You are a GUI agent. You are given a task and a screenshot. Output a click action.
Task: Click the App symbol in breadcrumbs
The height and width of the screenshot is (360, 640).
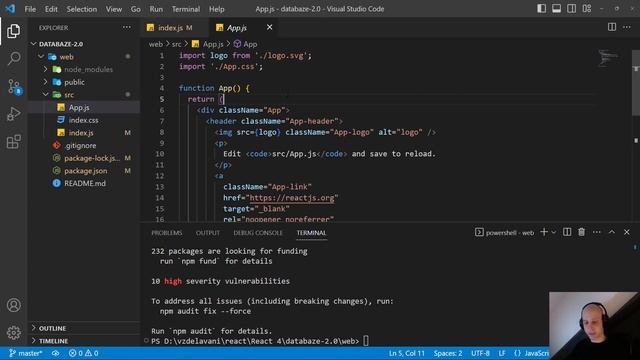[x=246, y=44]
